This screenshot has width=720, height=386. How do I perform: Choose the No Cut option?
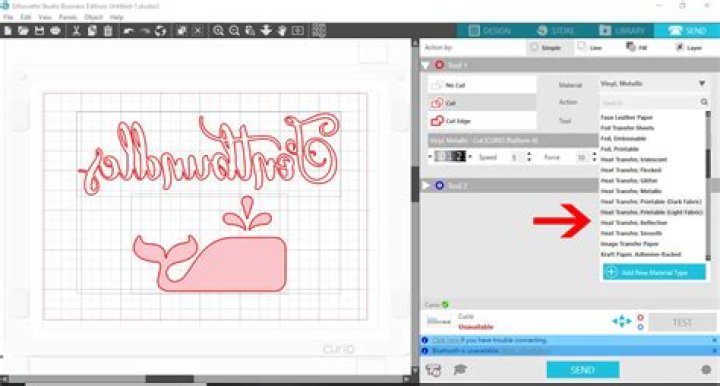[482, 85]
